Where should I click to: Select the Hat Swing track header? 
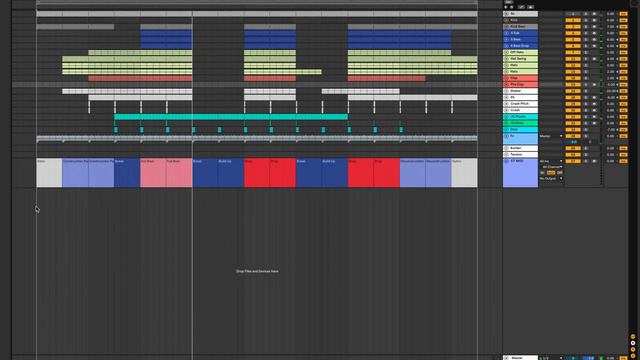tap(520, 59)
